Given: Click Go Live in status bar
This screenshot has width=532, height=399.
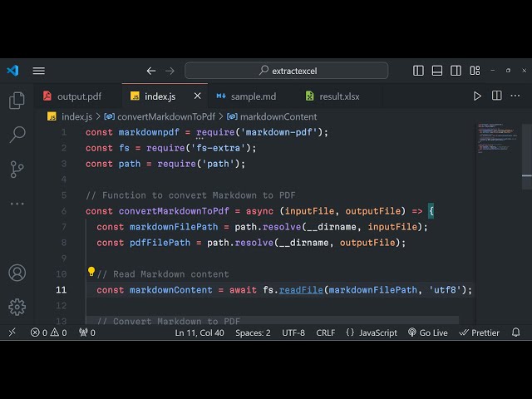Looking at the screenshot, I should point(427,332).
